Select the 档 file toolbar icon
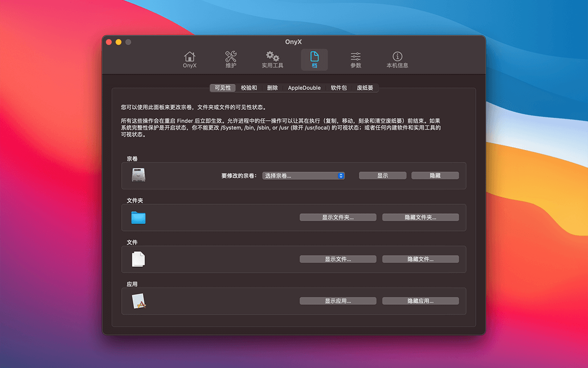 coord(314,60)
